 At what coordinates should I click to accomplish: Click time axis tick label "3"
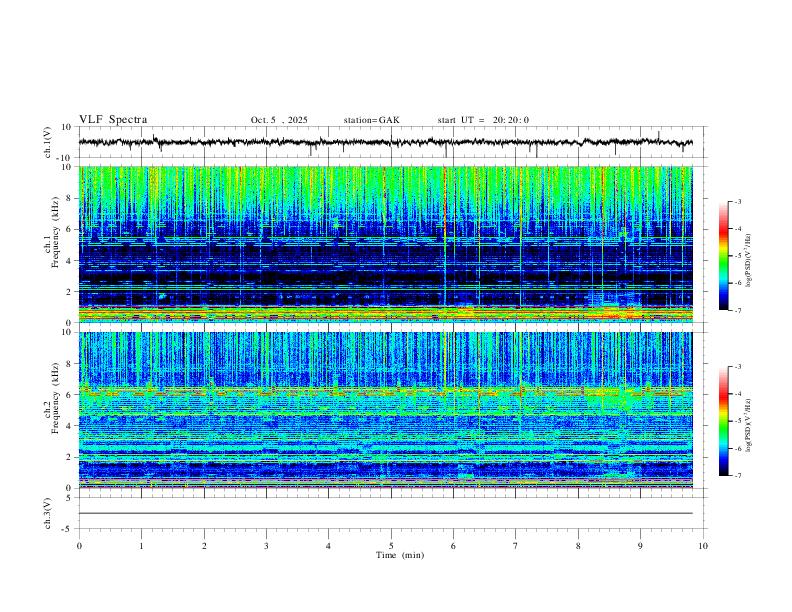[x=266, y=546]
